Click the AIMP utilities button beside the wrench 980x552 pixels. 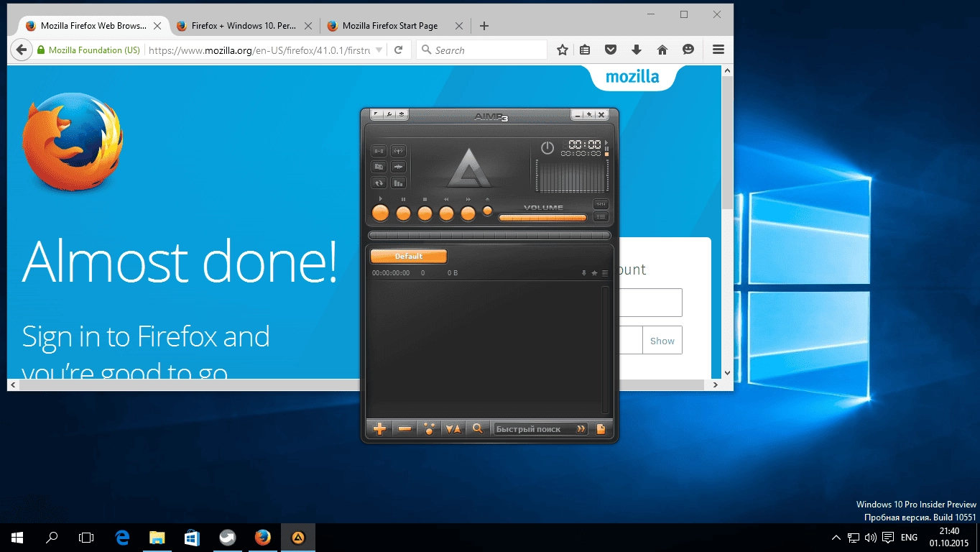click(x=401, y=114)
